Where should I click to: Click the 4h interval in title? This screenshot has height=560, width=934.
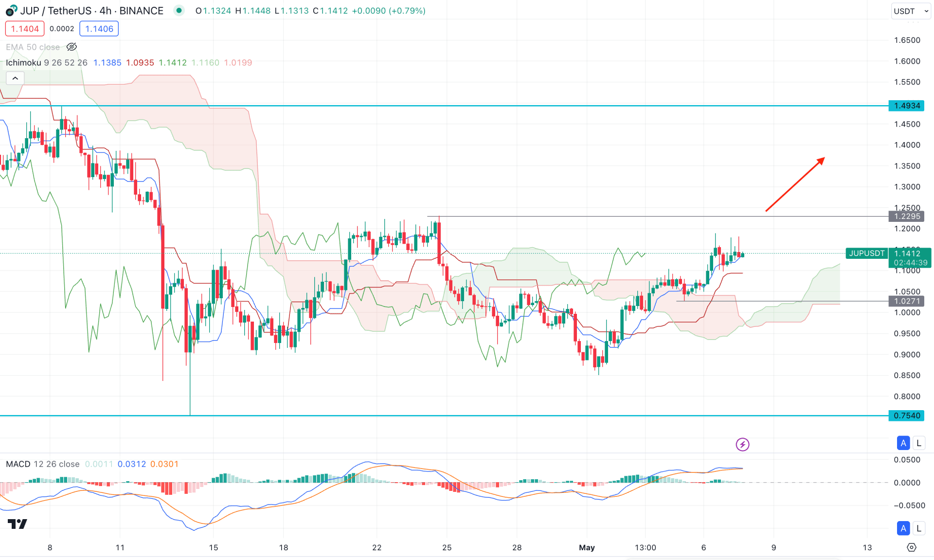106,11
